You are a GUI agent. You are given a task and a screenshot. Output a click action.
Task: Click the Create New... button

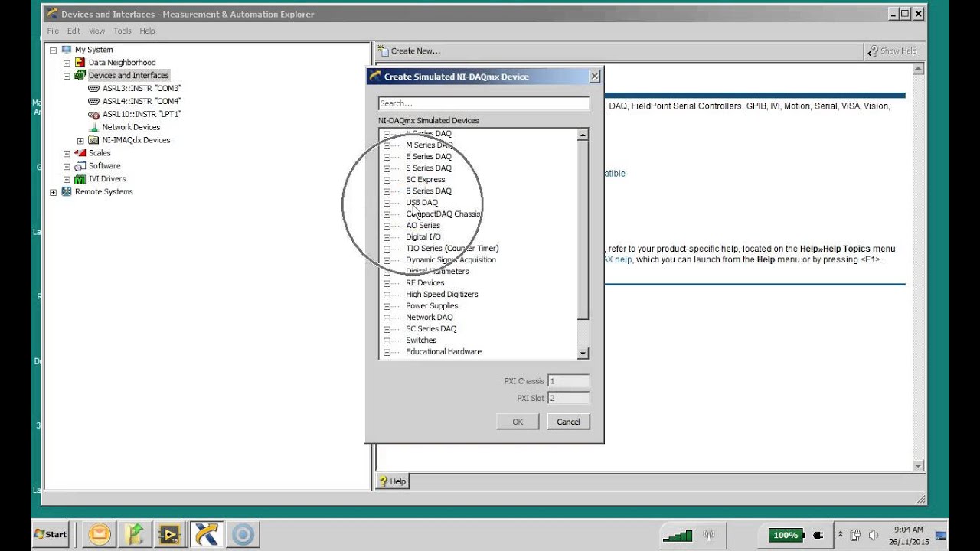[x=410, y=51]
